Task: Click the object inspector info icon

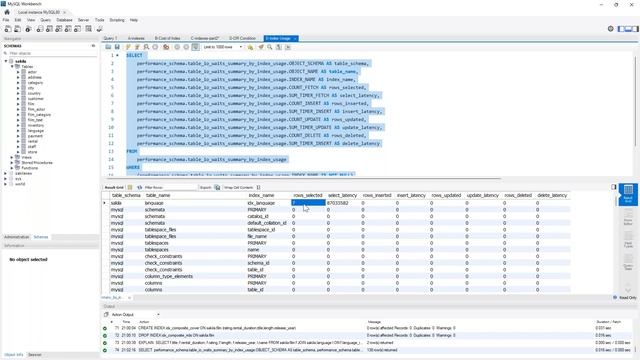Action: pos(28,29)
